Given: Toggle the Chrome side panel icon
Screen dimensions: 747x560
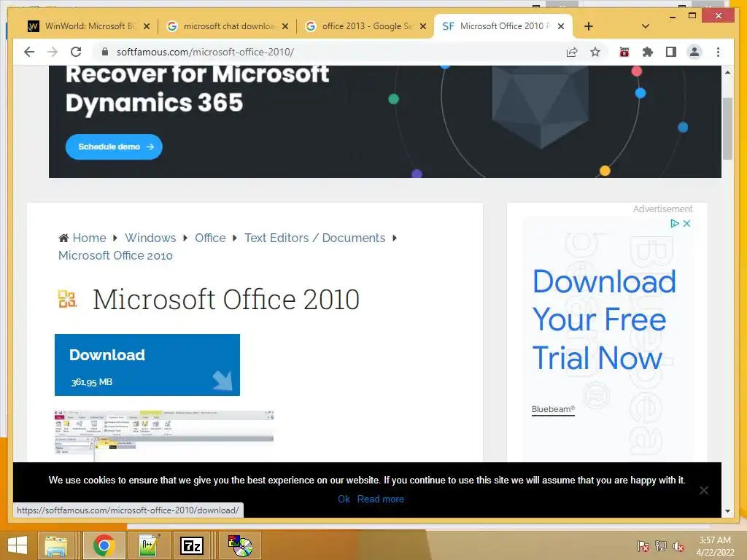Looking at the screenshot, I should coord(671,52).
